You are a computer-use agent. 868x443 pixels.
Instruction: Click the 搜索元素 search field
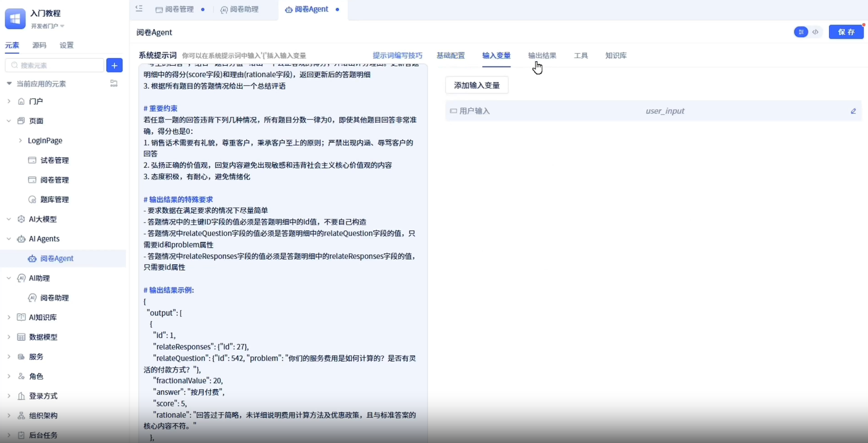coord(55,66)
